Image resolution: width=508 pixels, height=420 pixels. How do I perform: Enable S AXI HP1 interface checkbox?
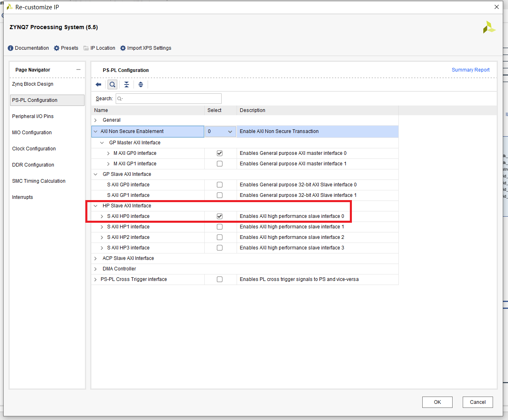220,227
